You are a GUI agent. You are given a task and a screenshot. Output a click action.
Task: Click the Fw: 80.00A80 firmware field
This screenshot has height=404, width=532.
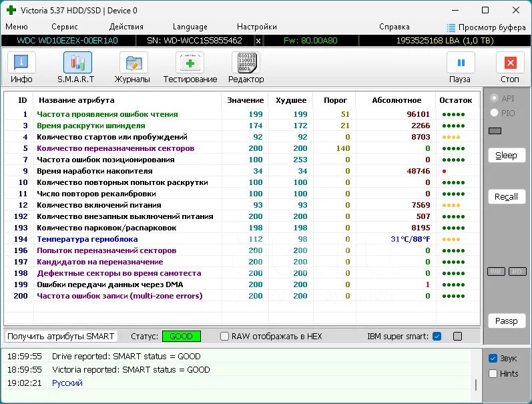click(311, 41)
